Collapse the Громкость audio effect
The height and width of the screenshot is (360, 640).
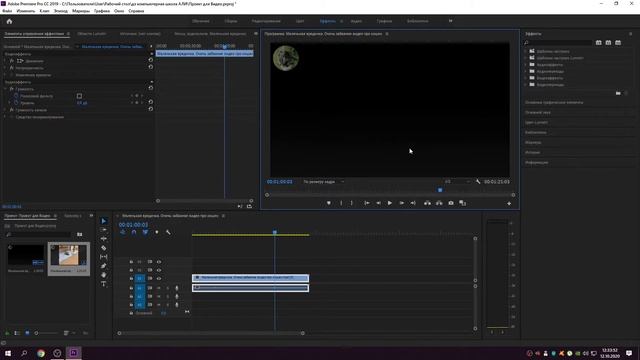[5, 89]
